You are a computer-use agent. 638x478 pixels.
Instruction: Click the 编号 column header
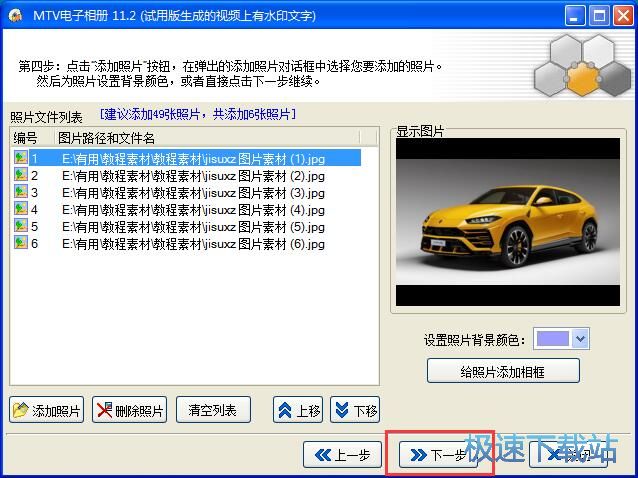tap(32, 138)
